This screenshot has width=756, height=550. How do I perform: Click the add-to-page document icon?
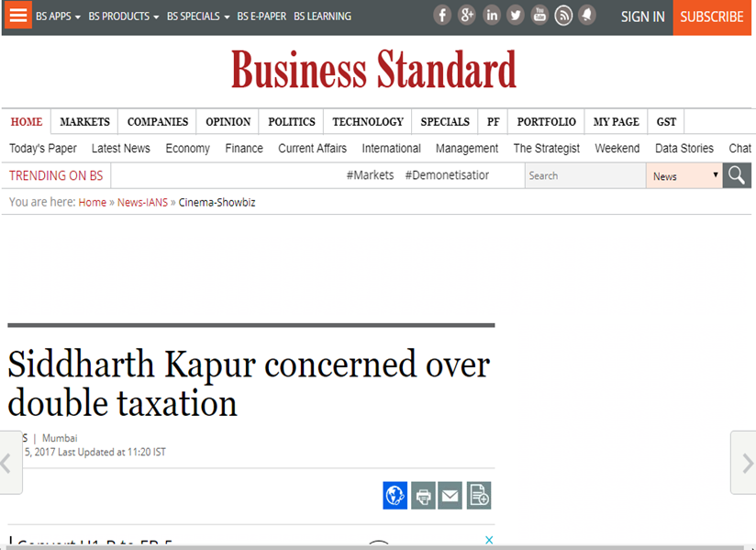click(x=479, y=496)
